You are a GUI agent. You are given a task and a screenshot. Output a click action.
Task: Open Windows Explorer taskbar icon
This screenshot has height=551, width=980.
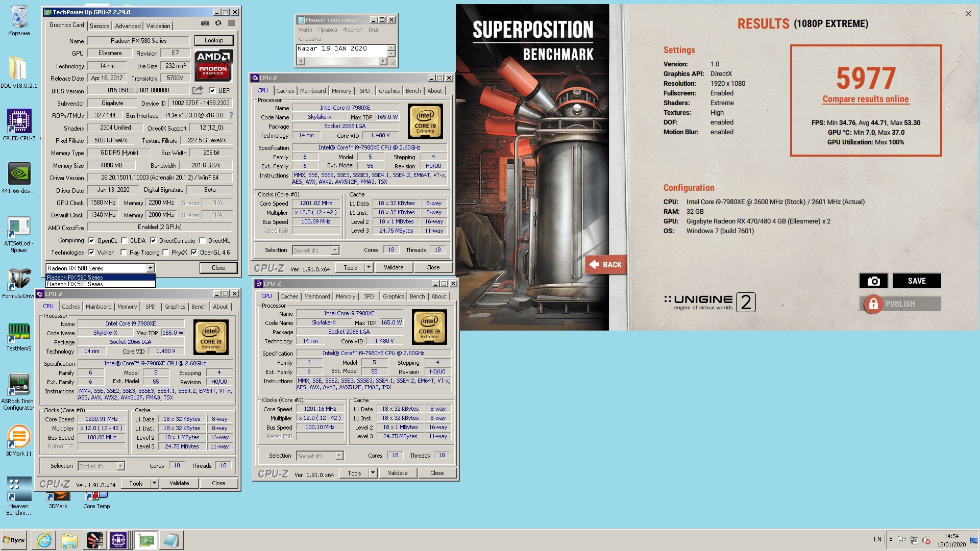click(x=69, y=540)
